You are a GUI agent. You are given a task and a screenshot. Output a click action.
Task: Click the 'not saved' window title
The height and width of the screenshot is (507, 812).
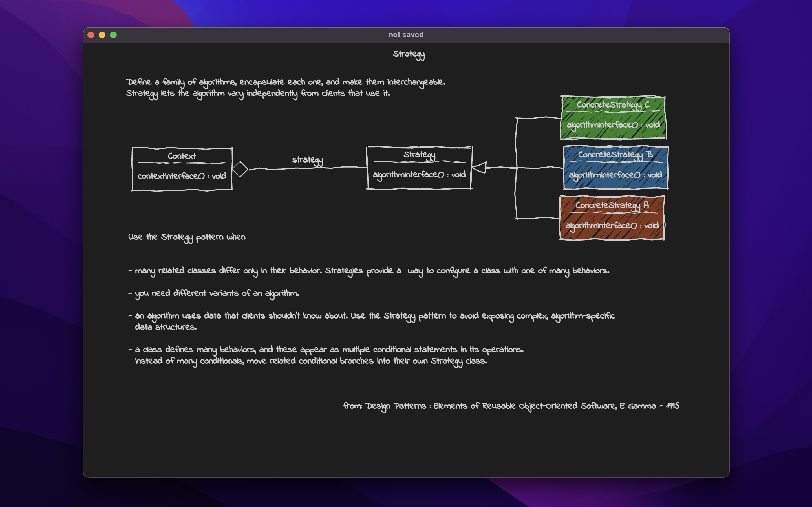tap(406, 35)
